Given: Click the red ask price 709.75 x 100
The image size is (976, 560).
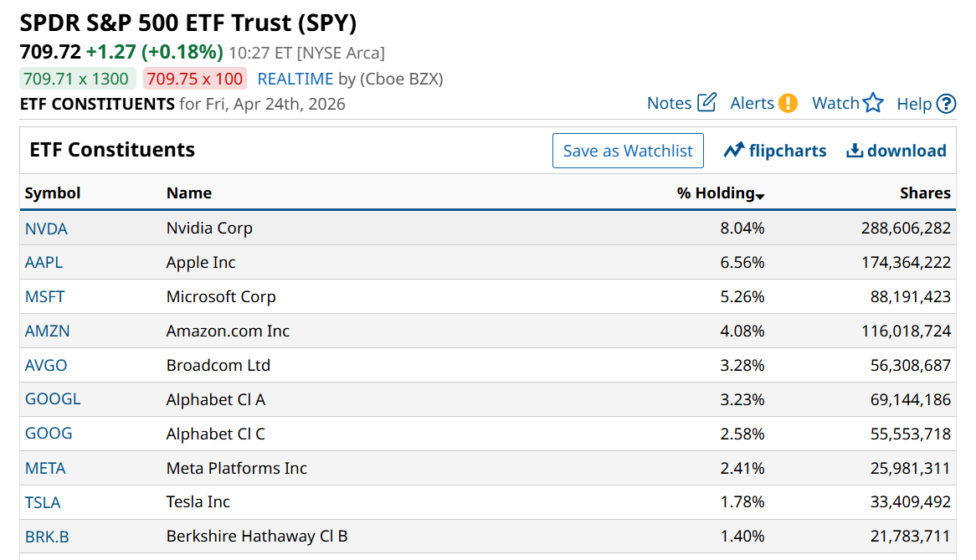Looking at the screenshot, I should [x=195, y=80].
